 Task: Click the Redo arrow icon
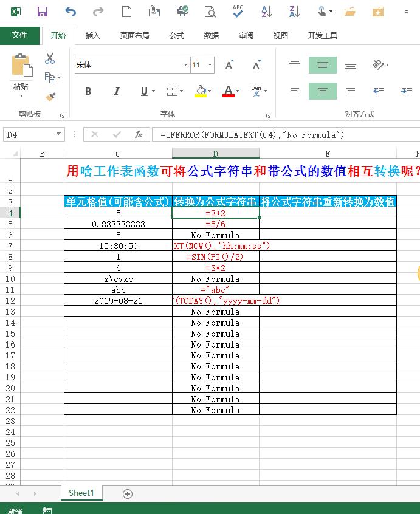[98, 12]
